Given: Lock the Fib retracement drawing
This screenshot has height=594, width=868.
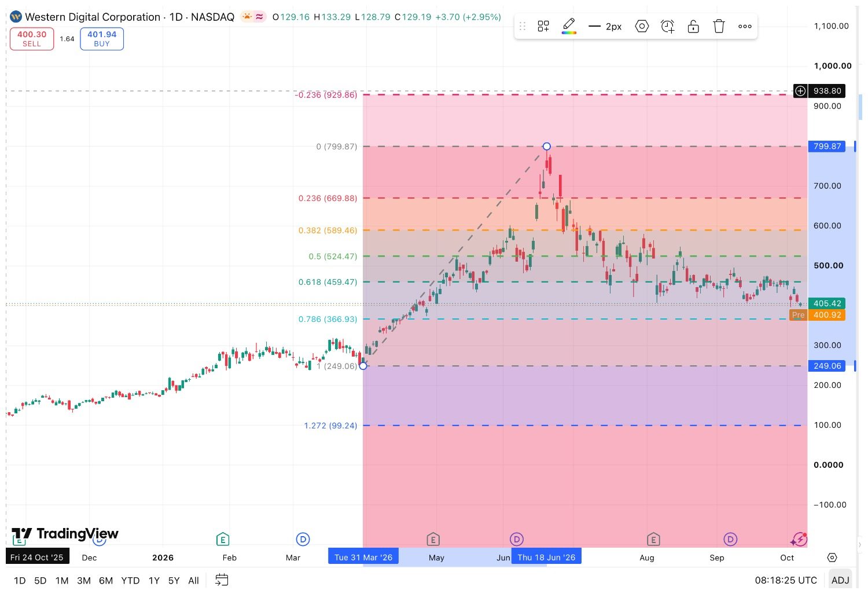Looking at the screenshot, I should (x=693, y=26).
